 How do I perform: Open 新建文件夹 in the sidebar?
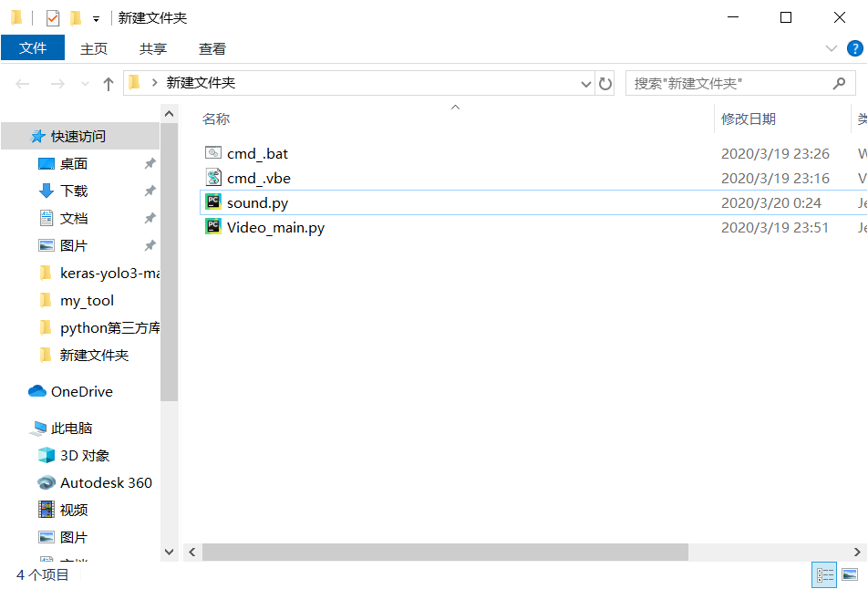(x=94, y=356)
